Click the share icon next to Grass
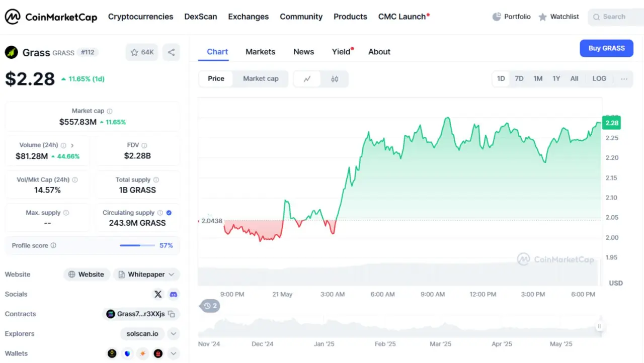Image resolution: width=644 pixels, height=363 pixels. [171, 52]
